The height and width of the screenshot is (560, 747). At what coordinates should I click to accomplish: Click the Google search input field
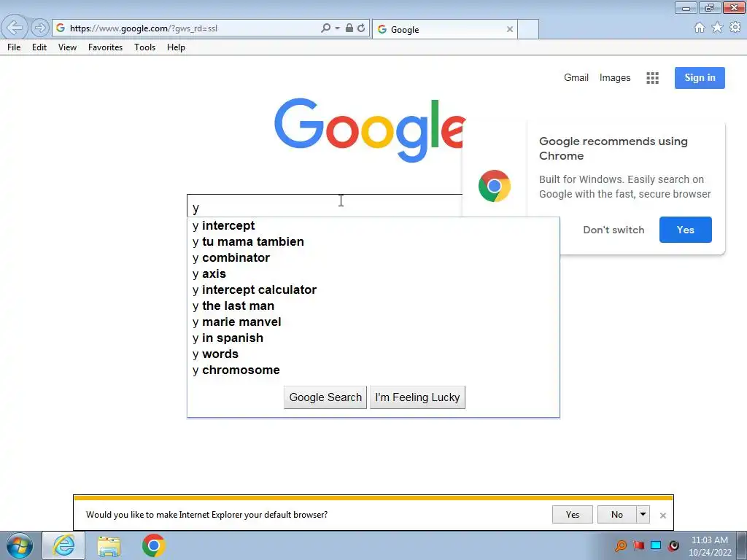325,206
